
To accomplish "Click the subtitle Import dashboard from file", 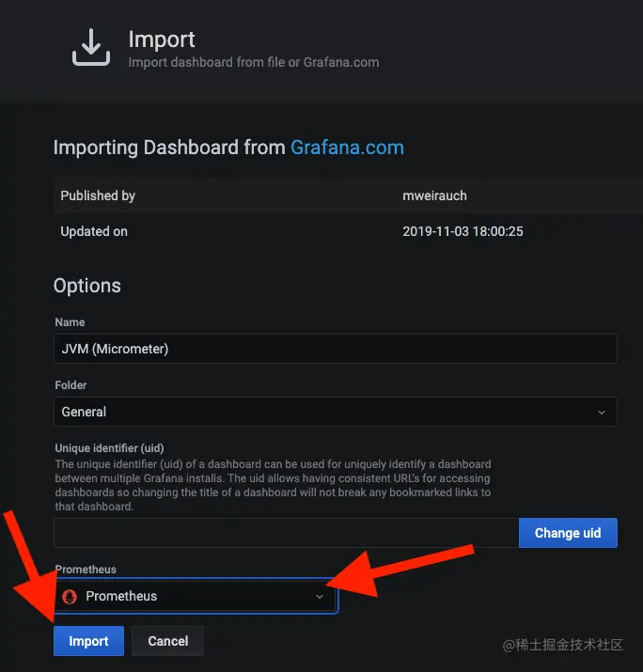I will (x=253, y=62).
